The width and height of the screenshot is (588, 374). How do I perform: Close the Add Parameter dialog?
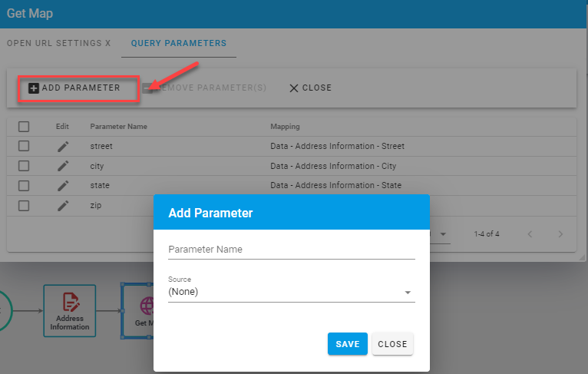click(392, 344)
